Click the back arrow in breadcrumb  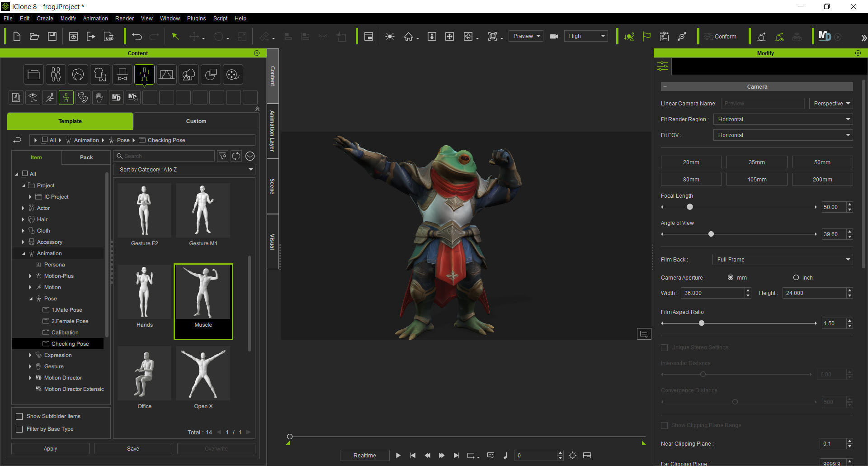click(17, 140)
